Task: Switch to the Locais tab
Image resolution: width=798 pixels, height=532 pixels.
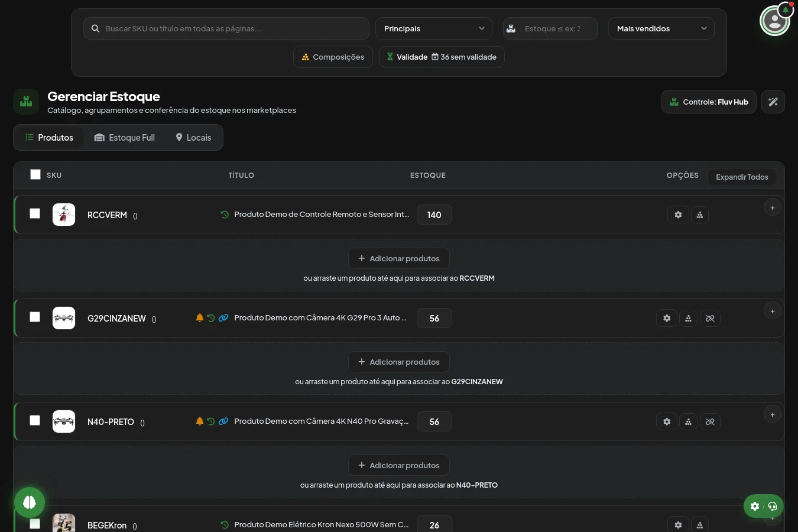Action: coord(193,138)
